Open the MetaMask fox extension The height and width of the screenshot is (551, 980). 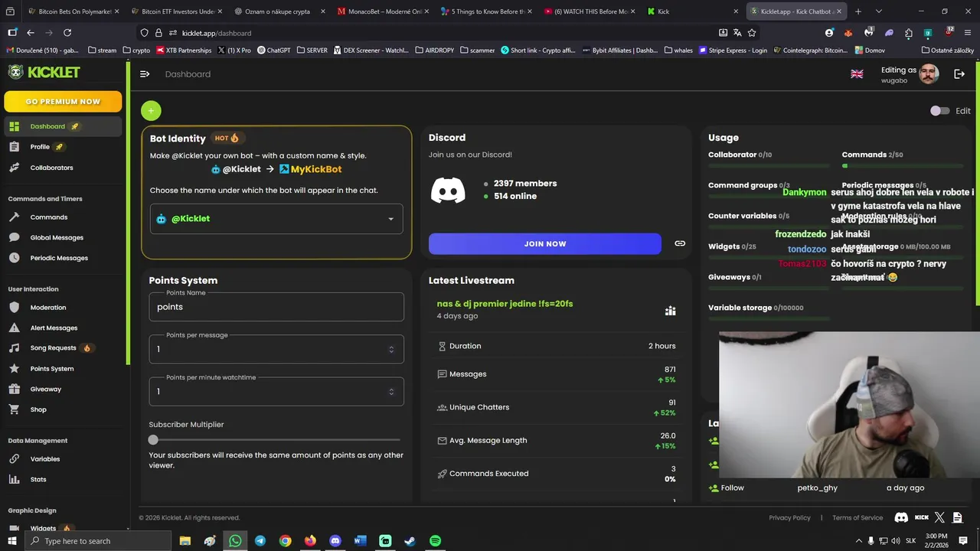pyautogui.click(x=848, y=33)
